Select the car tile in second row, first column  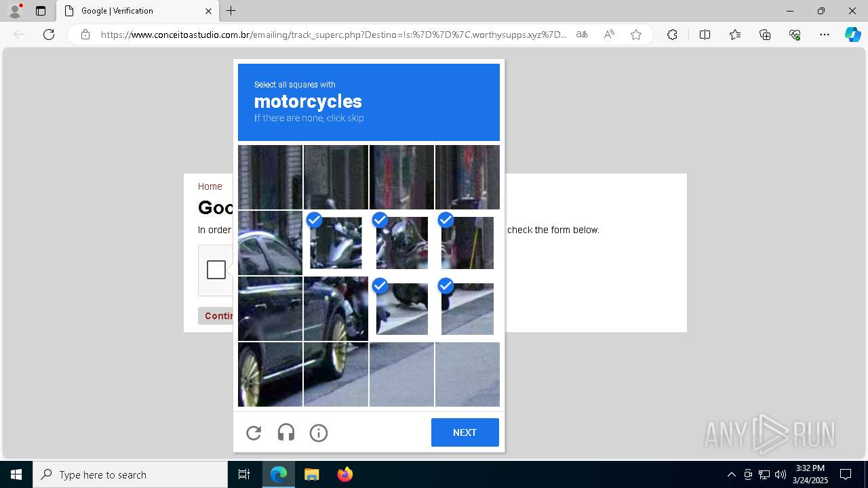270,243
